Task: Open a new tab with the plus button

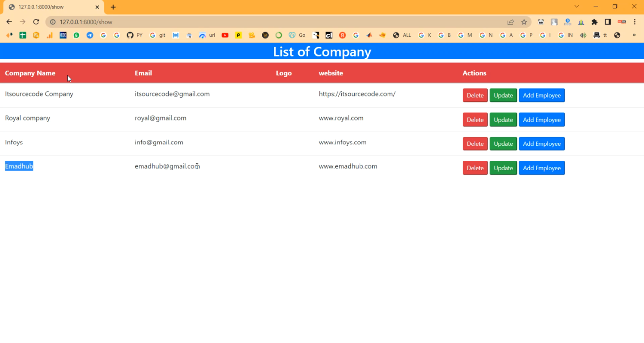Action: (113, 7)
